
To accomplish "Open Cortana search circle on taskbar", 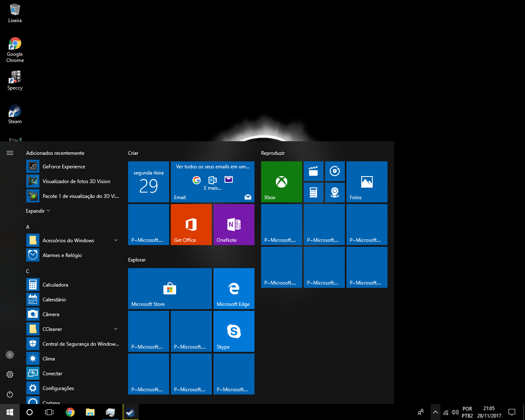I will (x=30, y=412).
